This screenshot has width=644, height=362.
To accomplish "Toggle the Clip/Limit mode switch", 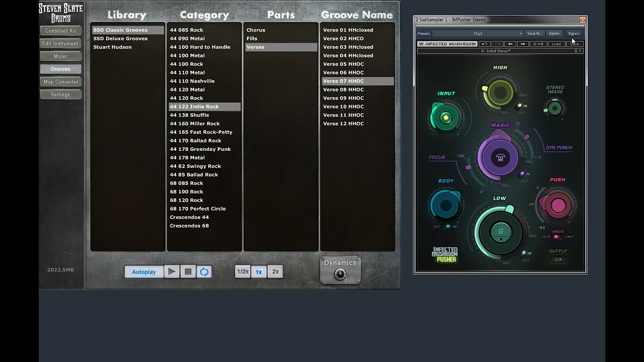I will 557,237.
